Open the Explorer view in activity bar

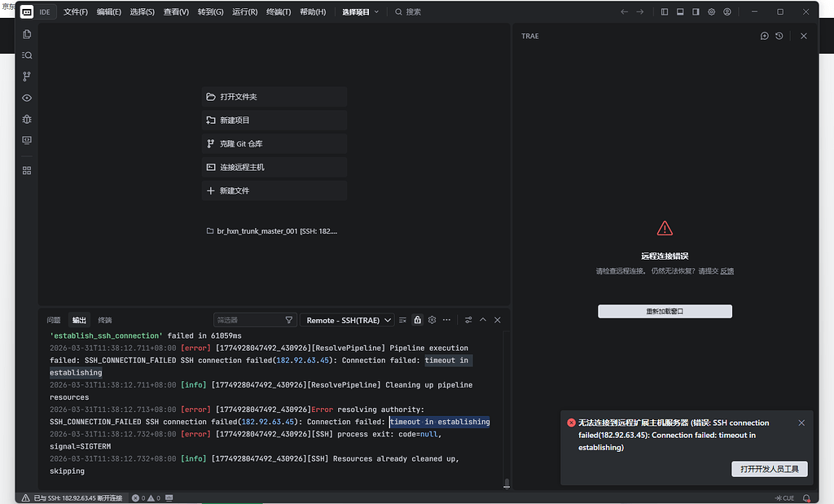pyautogui.click(x=27, y=34)
